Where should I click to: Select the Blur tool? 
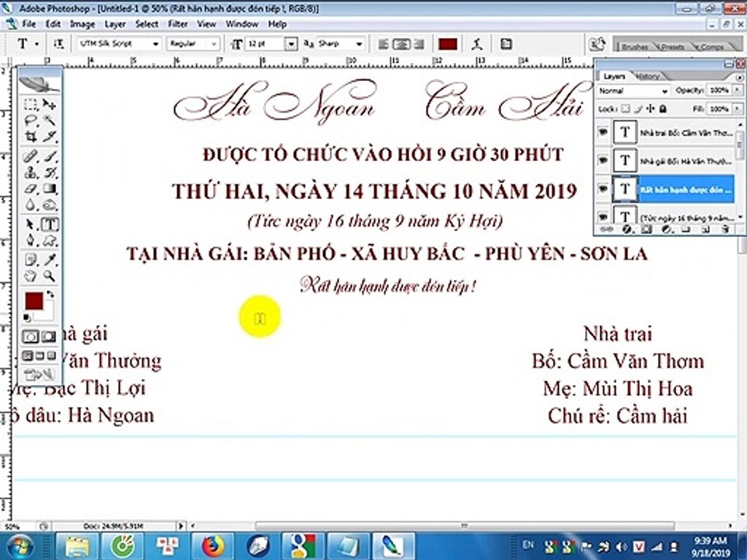30,205
